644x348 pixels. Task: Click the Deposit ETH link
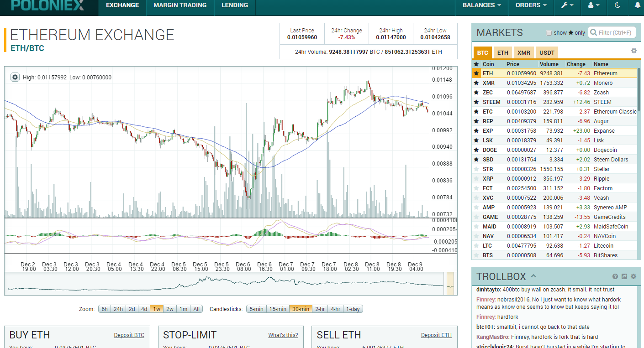(x=436, y=335)
